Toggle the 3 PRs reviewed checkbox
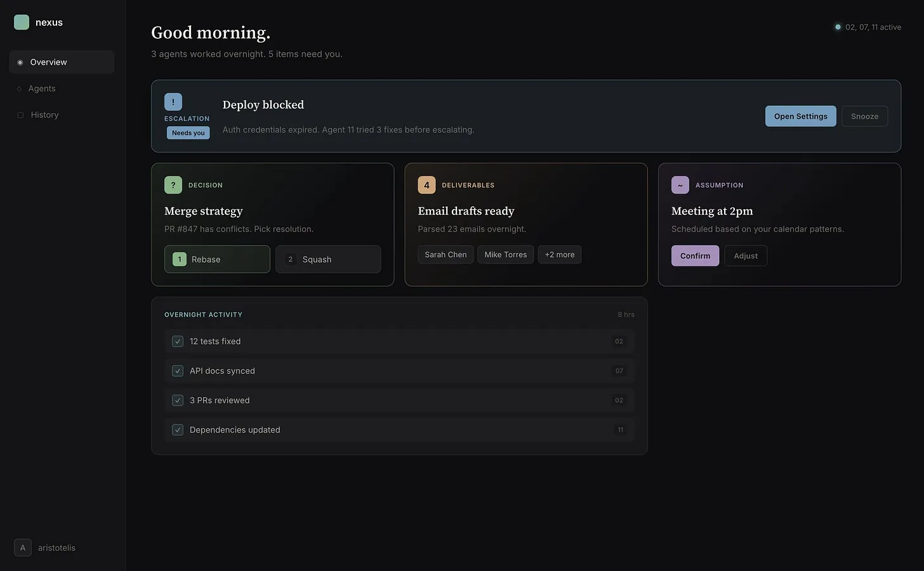This screenshot has height=571, width=924. pyautogui.click(x=178, y=400)
